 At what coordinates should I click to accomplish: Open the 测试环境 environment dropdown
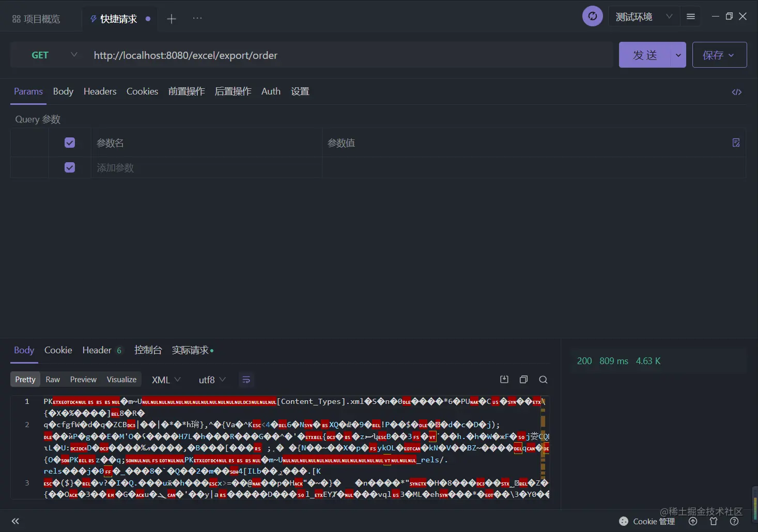[643, 16]
